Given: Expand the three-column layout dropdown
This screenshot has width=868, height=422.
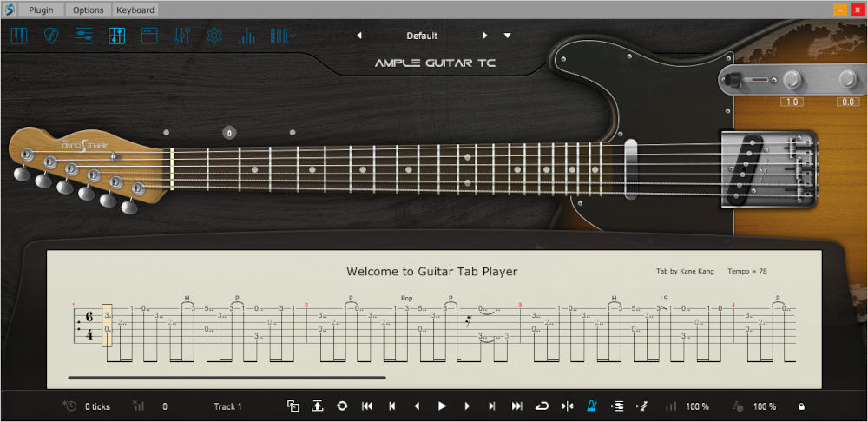Looking at the screenshot, I should pyautogui.click(x=282, y=36).
